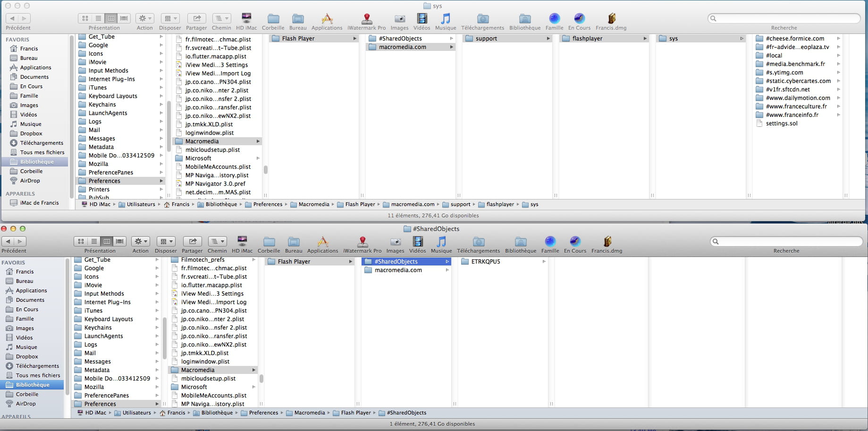Open Bibliothèque toolbar folder in top window
This screenshot has height=431, width=868.
(x=525, y=18)
